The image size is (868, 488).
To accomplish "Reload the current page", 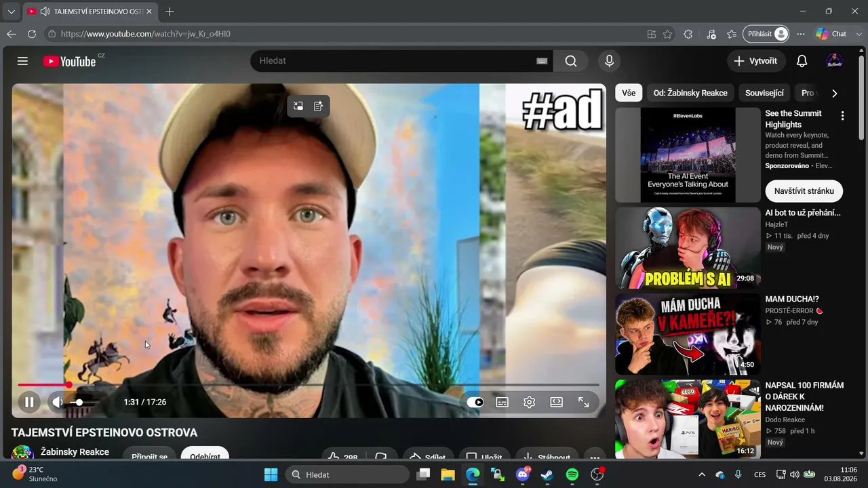I will pos(31,34).
